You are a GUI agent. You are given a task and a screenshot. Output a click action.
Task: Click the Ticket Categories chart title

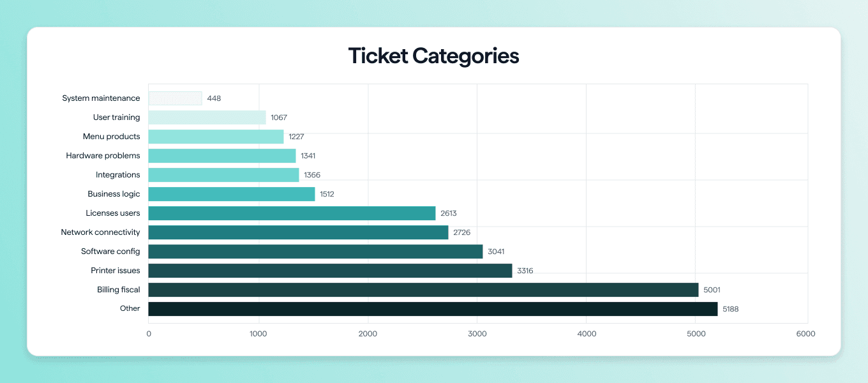click(433, 56)
